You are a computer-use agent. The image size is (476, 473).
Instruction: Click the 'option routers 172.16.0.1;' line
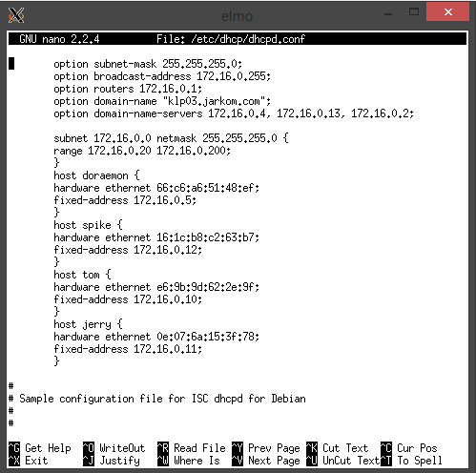tap(128, 89)
